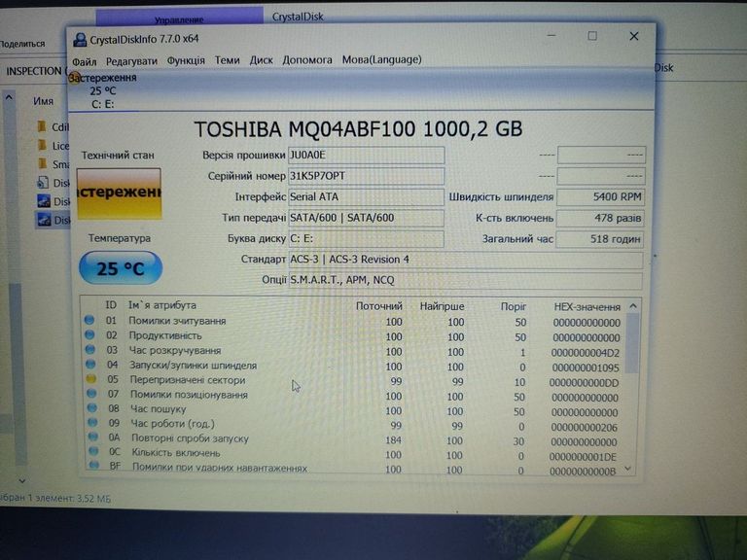
Task: Click blue status dot for Час пошуку
Action: click(x=92, y=407)
